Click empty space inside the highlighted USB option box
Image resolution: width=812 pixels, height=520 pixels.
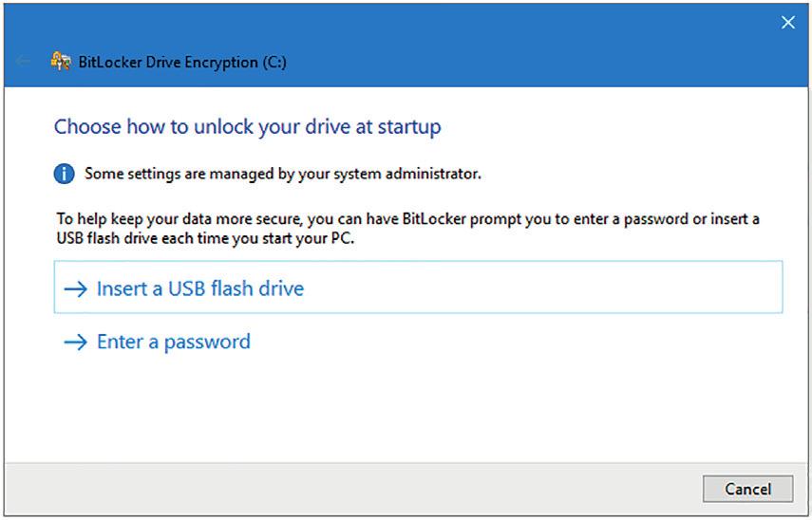tap(544, 288)
